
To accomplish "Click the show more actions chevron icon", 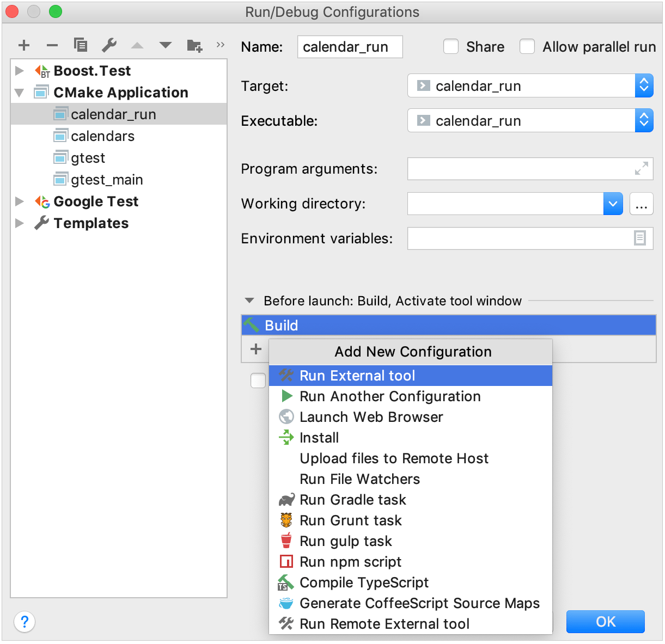I will 220,45.
